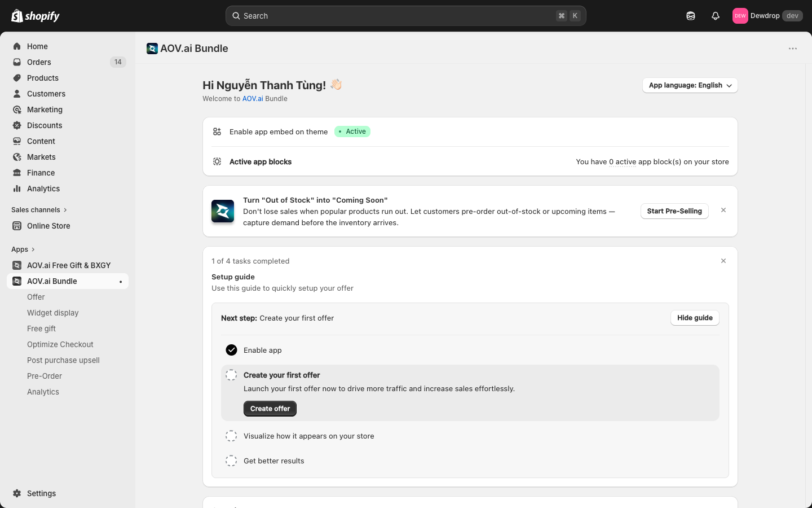This screenshot has width=812, height=508.
Task: Click 'Enable app embed on theme' text
Action: [279, 132]
